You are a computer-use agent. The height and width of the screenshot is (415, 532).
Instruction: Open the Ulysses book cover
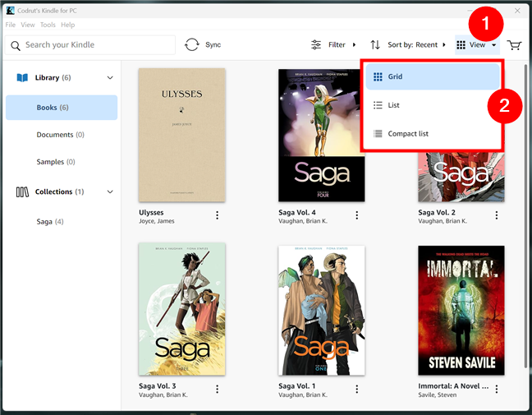pos(182,135)
